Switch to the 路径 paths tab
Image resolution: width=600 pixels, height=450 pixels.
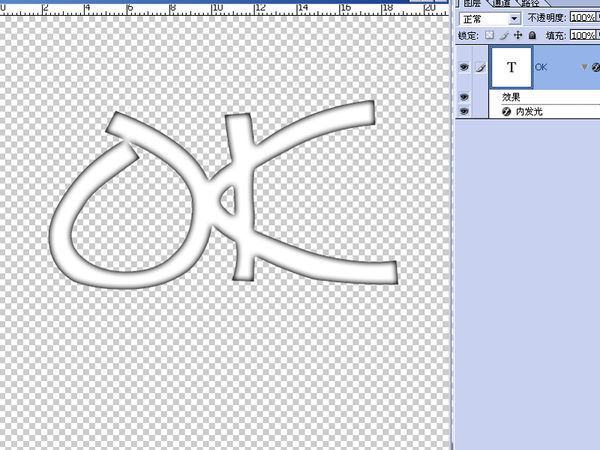point(531,4)
